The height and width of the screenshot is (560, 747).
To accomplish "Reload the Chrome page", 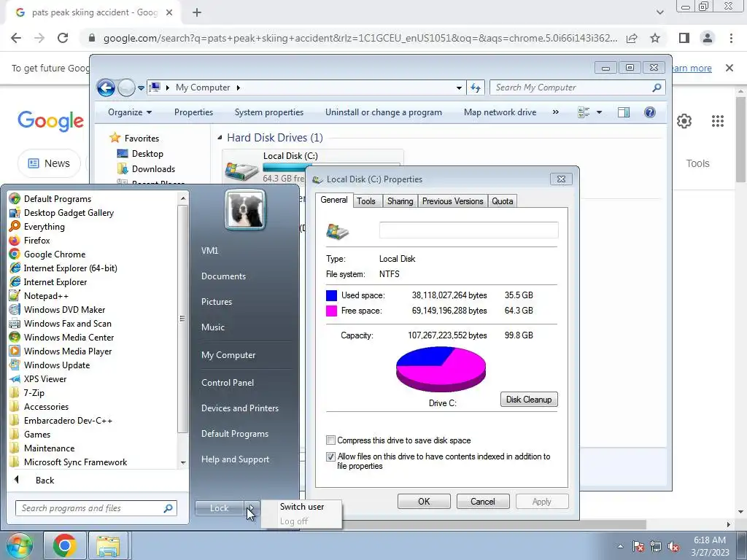I will pyautogui.click(x=63, y=38).
